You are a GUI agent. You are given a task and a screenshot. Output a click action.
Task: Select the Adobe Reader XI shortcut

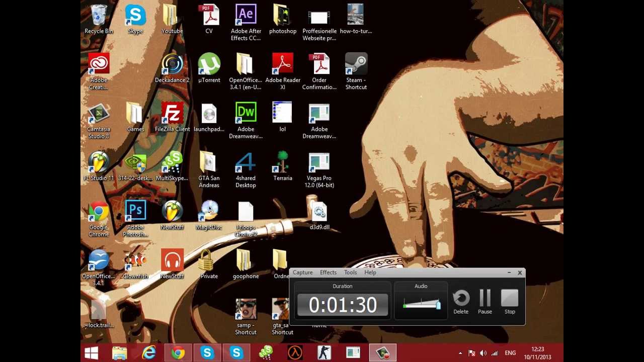pos(283,72)
